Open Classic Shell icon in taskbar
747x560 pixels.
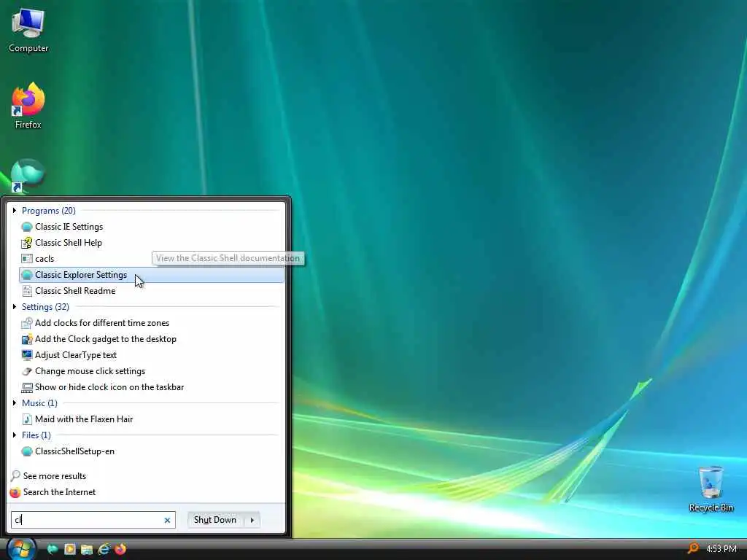coord(53,549)
